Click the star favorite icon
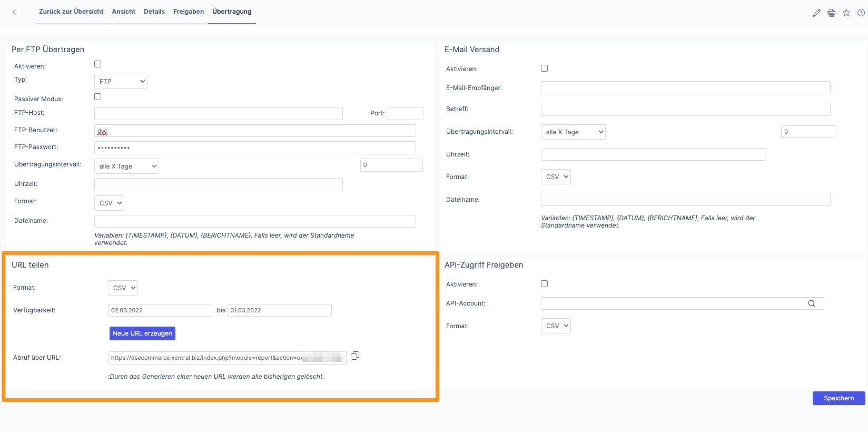 click(846, 13)
